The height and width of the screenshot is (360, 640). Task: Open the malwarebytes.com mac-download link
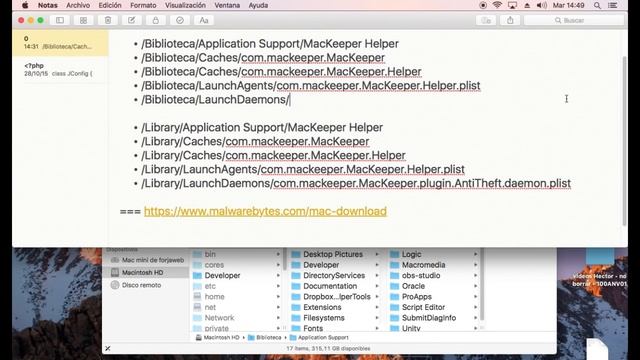pyautogui.click(x=265, y=211)
